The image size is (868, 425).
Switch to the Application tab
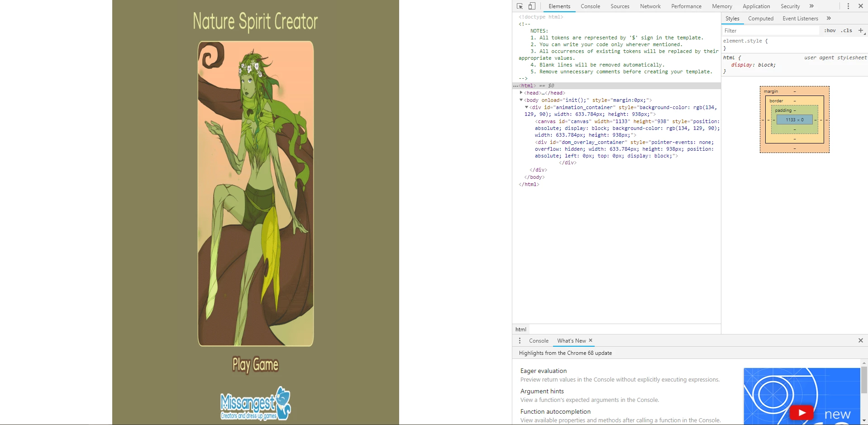pyautogui.click(x=756, y=6)
